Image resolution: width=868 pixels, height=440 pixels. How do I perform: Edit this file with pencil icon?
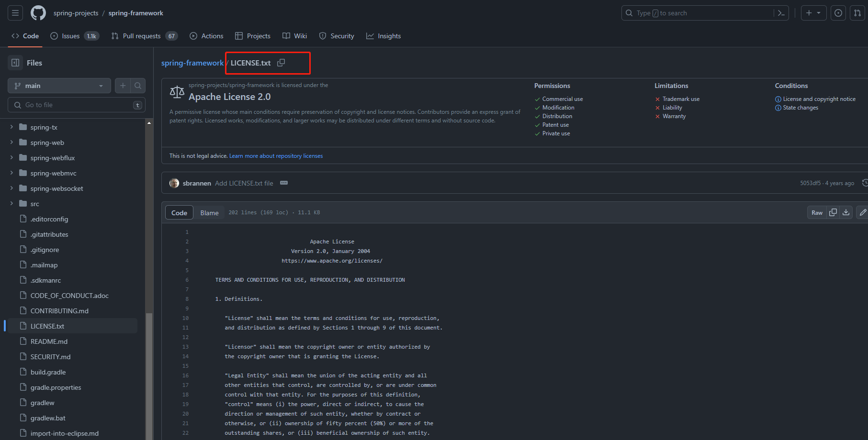(x=862, y=212)
